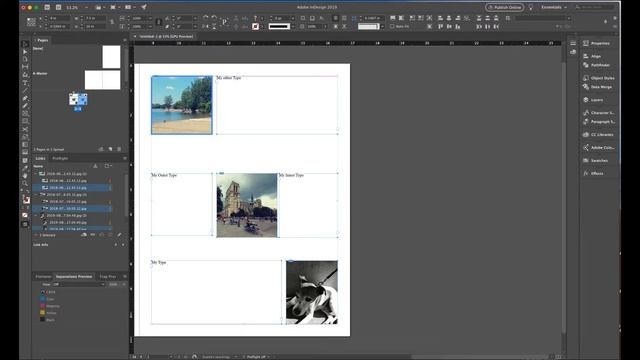The height and width of the screenshot is (360, 640).
Task: Click the stroke color swatch in control bar
Action: tap(256, 27)
